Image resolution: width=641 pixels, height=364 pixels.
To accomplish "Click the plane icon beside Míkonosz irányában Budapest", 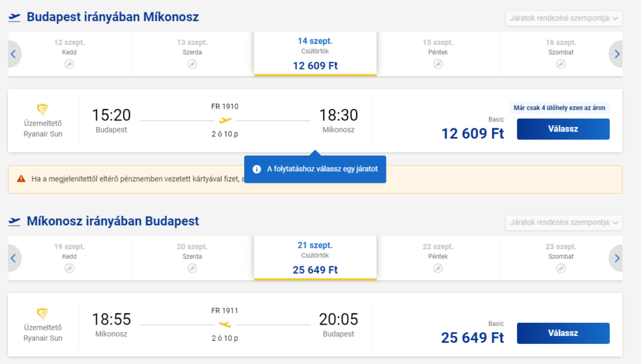I will (x=14, y=221).
